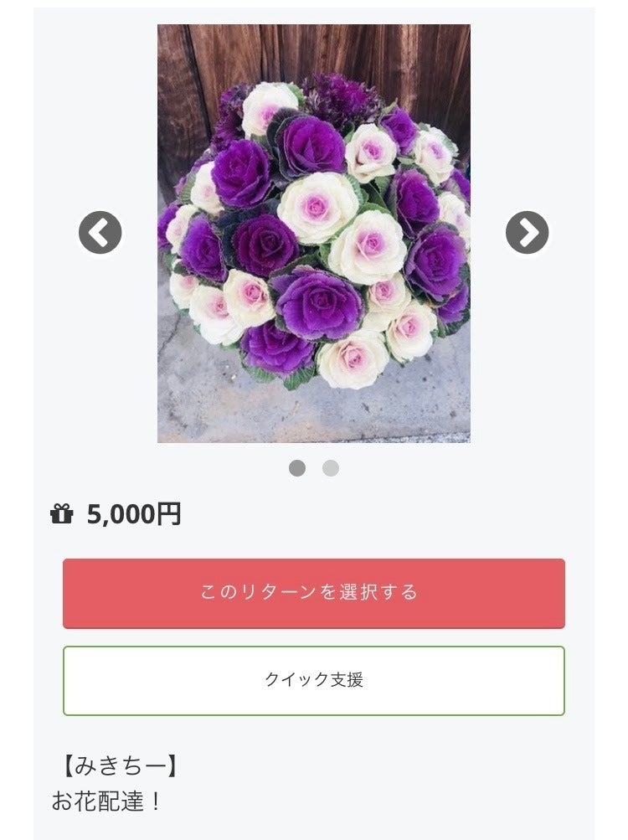
Task: Click the クイック支援 button
Action: (314, 680)
